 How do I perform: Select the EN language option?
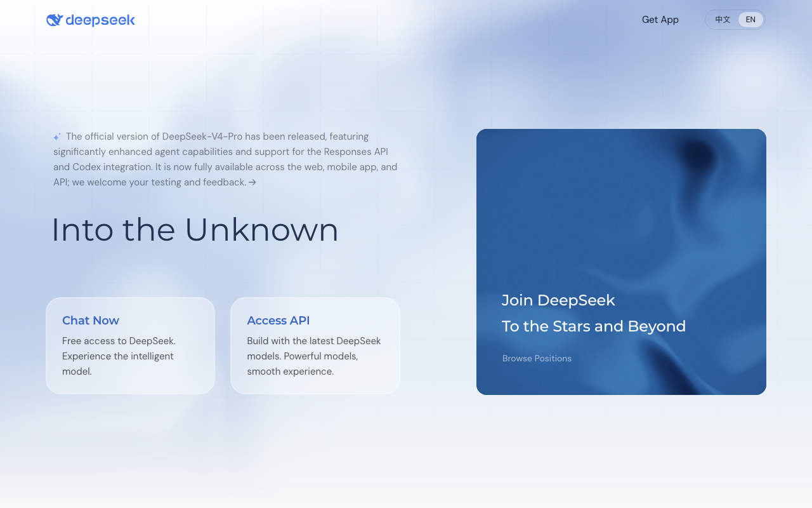(x=750, y=20)
